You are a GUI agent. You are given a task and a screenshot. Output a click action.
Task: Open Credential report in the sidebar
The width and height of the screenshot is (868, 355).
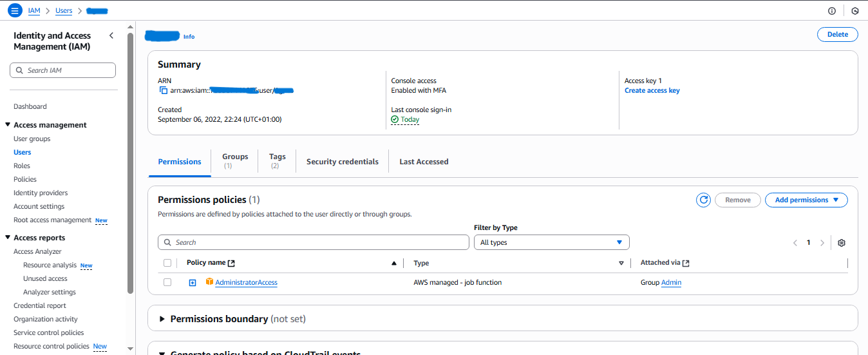click(x=40, y=305)
